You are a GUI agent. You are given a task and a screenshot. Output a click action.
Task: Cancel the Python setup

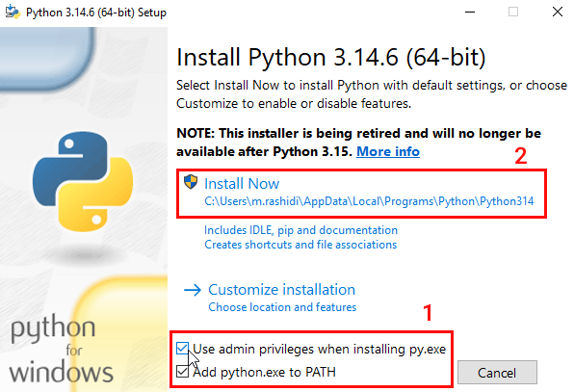click(497, 373)
